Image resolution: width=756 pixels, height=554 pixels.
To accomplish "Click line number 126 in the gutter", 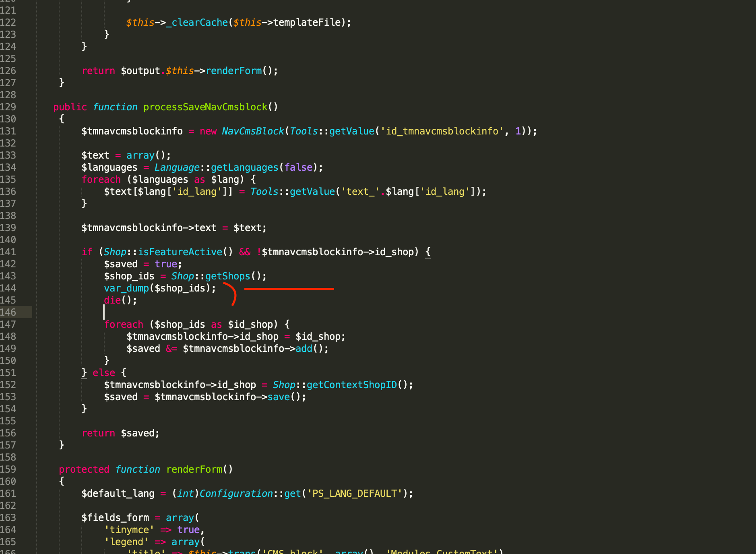I will pyautogui.click(x=8, y=71).
